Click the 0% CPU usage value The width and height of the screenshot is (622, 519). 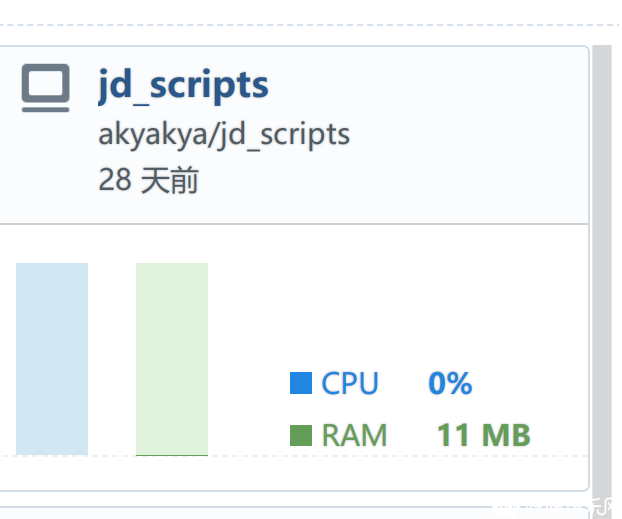450,383
